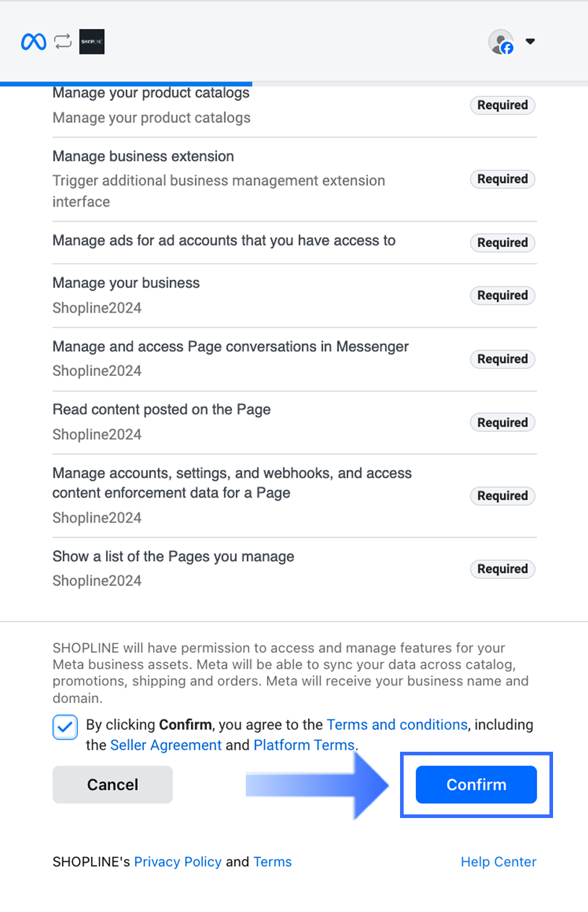Image resolution: width=588 pixels, height=912 pixels.
Task: Click the Cancel button
Action: pos(113,784)
